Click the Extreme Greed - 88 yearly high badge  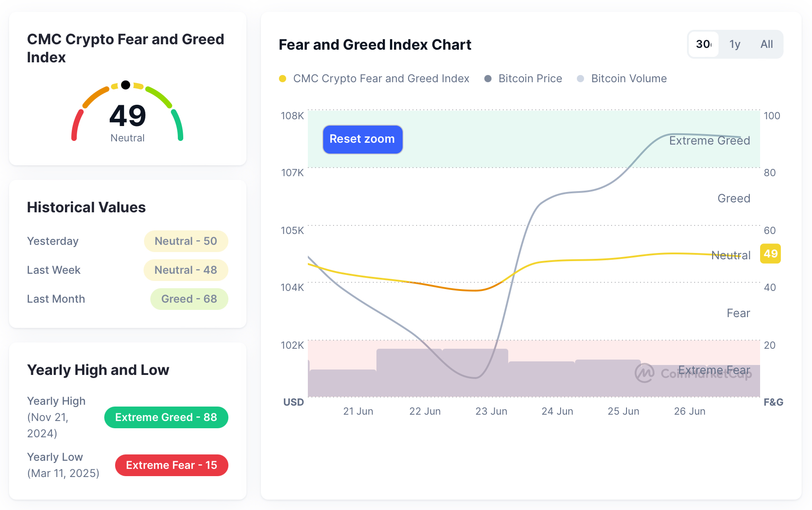[166, 417]
